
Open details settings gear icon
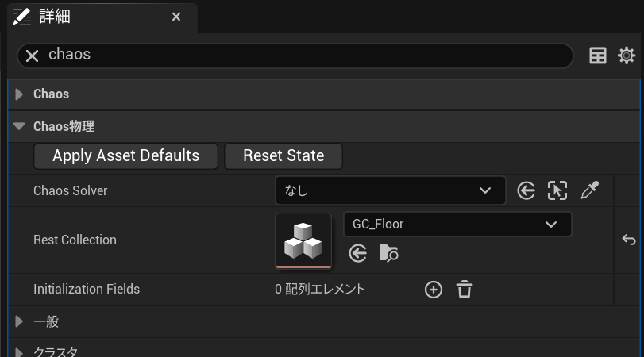coord(627,56)
